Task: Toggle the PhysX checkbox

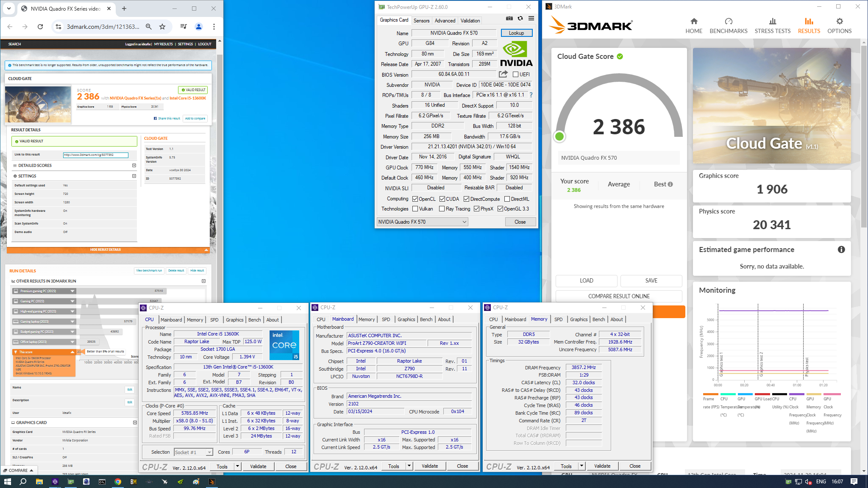Action: (x=476, y=209)
